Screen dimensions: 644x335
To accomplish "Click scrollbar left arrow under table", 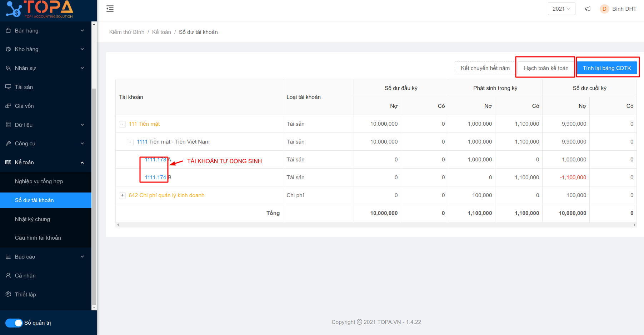I will tap(118, 225).
